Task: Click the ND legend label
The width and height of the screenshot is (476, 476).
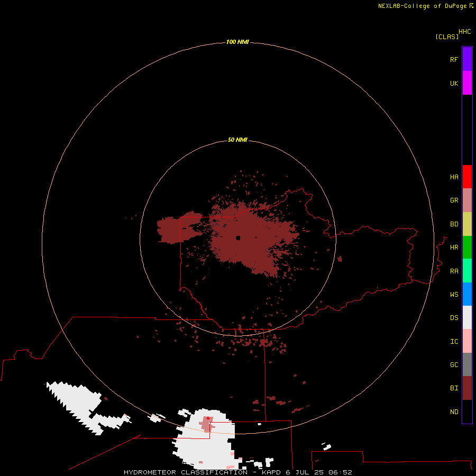Action: coord(454,411)
